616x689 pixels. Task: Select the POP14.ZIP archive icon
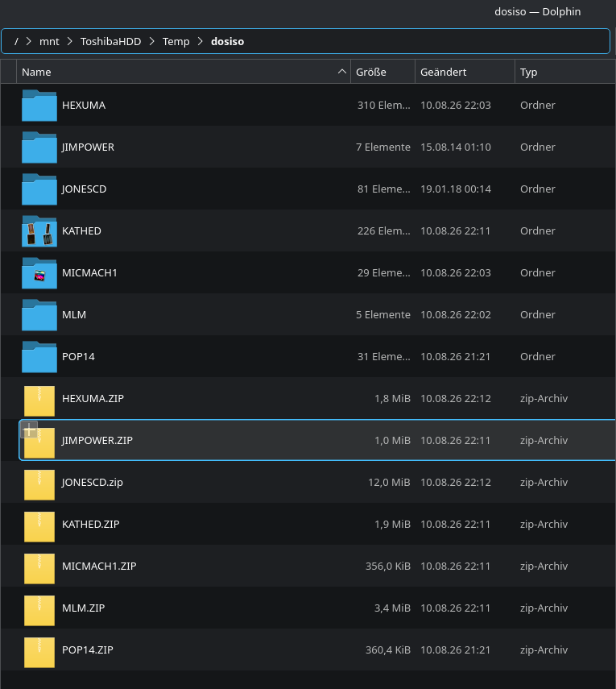(39, 652)
